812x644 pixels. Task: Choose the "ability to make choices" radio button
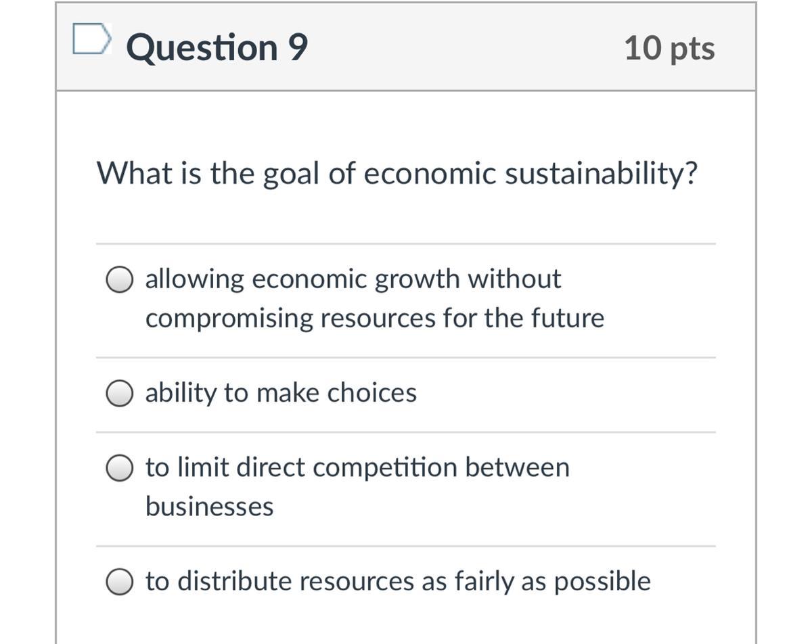[119, 394]
